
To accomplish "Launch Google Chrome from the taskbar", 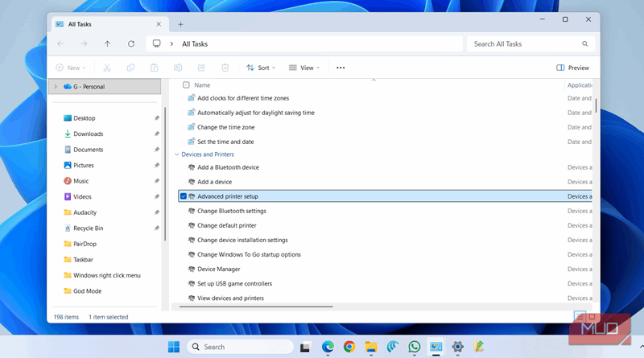I will click(x=349, y=347).
